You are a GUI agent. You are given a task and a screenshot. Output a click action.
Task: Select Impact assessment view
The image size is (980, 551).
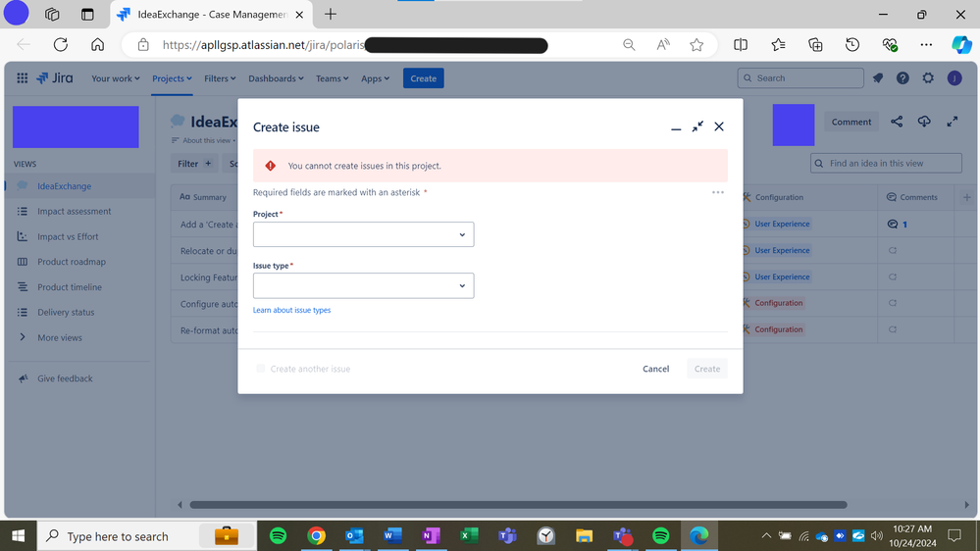75,211
